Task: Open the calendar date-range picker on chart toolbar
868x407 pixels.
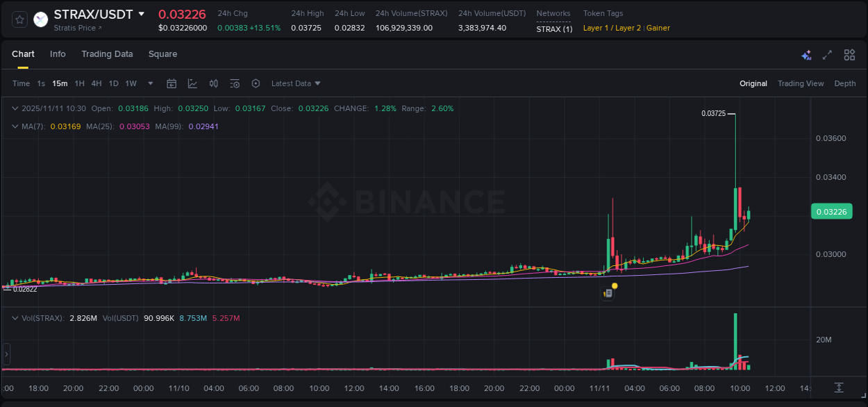Action: click(x=172, y=83)
